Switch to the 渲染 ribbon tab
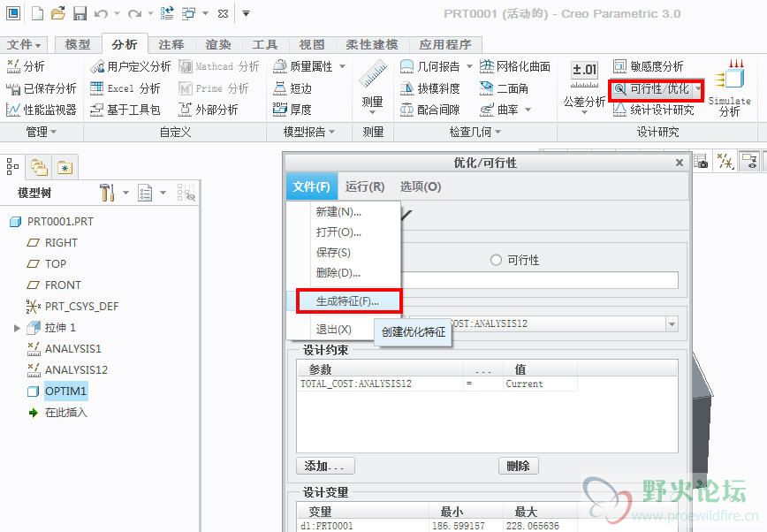767x532 pixels. click(x=218, y=44)
